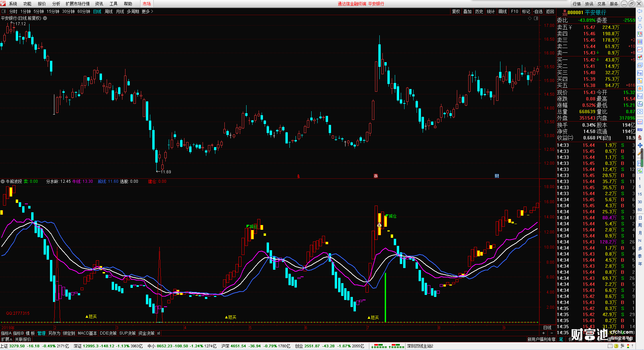
Task: Click the green refresh icon in sidebar
Action: [x=640, y=171]
